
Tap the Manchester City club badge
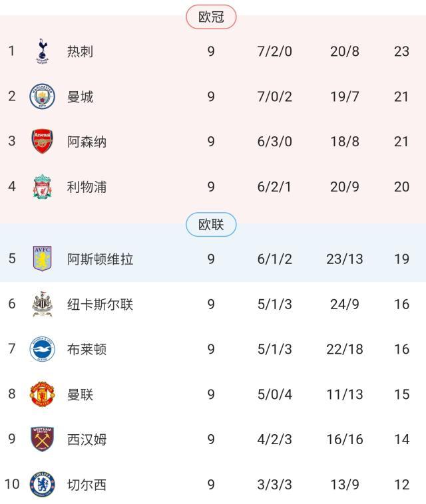pos(43,96)
